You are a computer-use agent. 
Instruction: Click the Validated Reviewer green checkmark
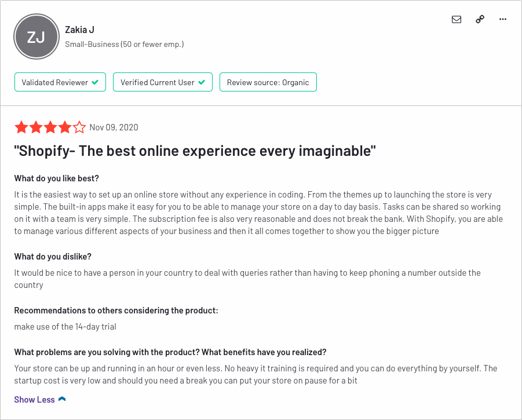click(95, 82)
